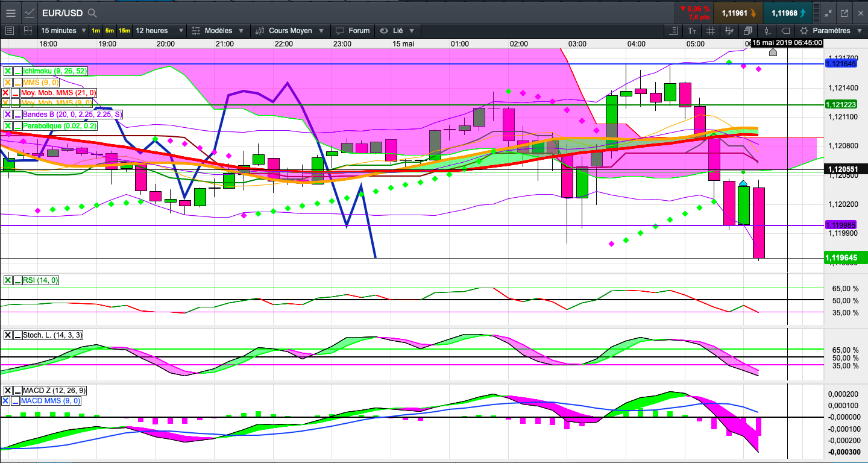Open the list view icon in toolbar
Screen dimensions: 868x463
pos(10,31)
